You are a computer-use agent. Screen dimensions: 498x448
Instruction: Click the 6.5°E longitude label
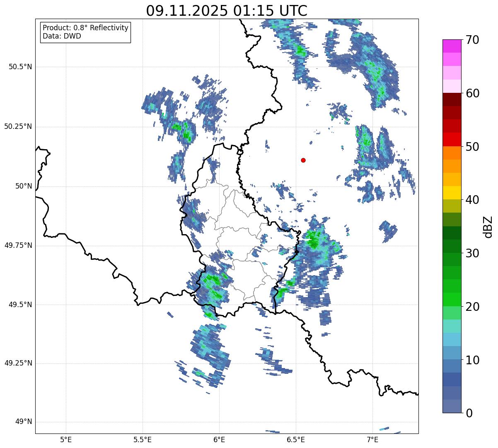(296, 439)
